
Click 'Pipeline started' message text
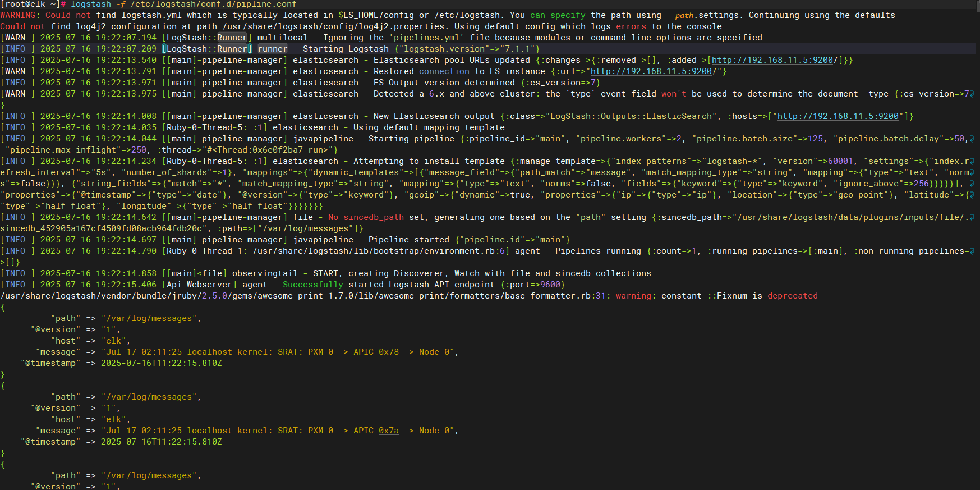408,240
